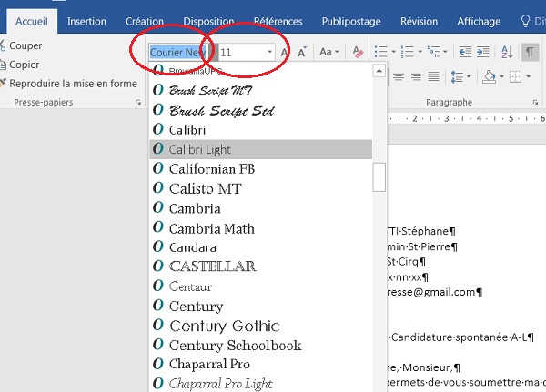Click the Candidature spontanée line

point(461,337)
